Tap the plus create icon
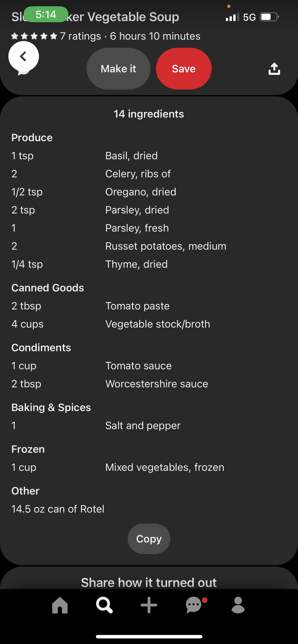Viewport: 298px width, 644px height. (149, 605)
